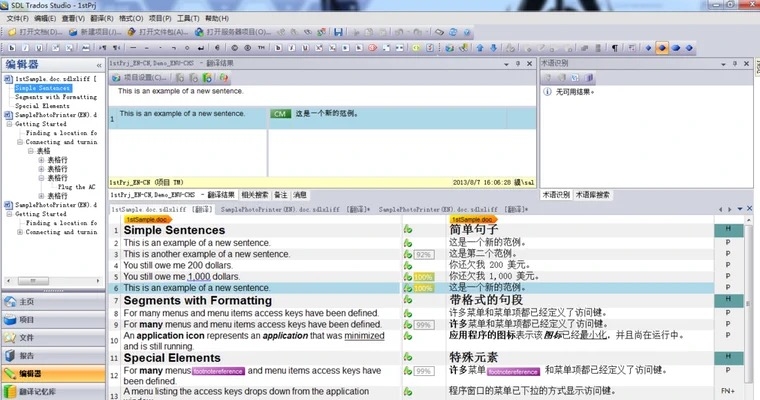Viewport: 760px width, 400px height.
Task: Open 1stSample.doc.sdlxliff document tab
Action: click(x=162, y=209)
